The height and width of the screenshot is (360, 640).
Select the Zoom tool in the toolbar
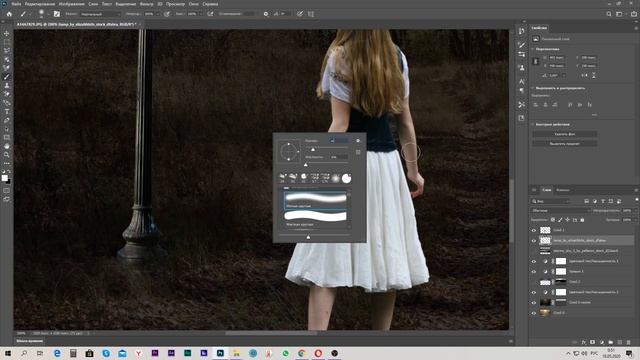[7, 155]
